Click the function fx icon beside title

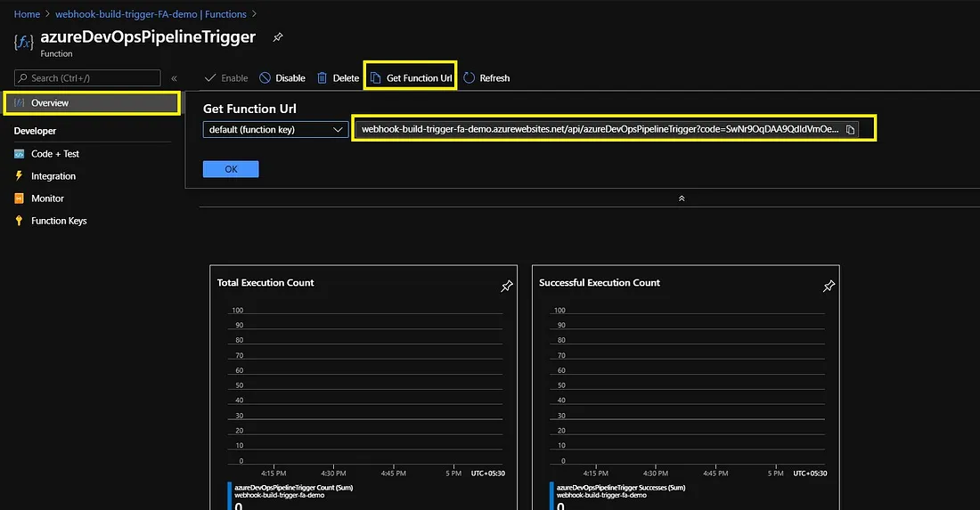[x=24, y=42]
